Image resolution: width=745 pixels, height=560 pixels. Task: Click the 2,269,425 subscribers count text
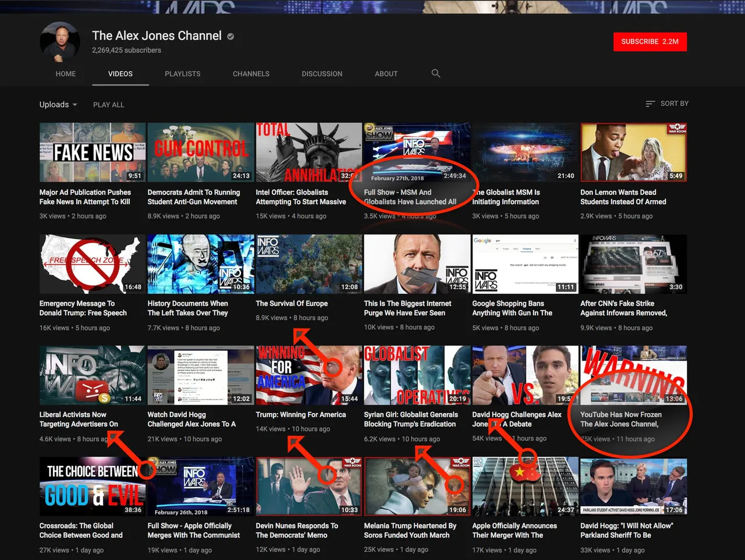pyautogui.click(x=126, y=51)
